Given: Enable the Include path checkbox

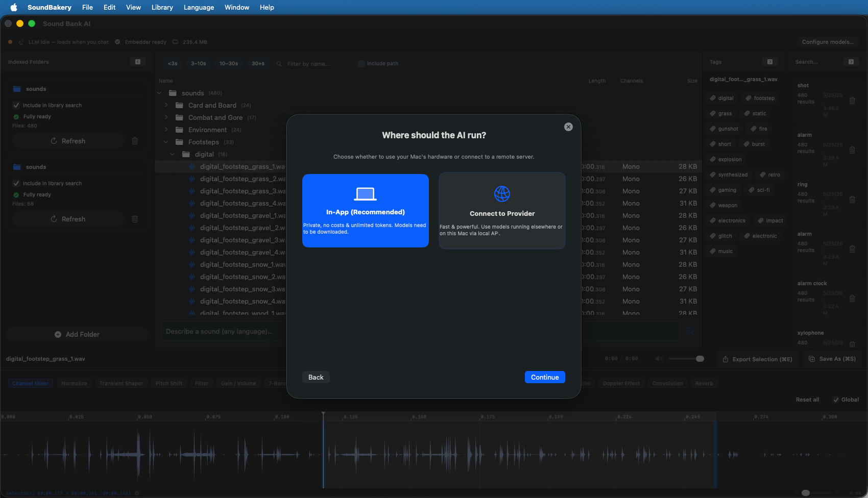Looking at the screenshot, I should pos(361,64).
